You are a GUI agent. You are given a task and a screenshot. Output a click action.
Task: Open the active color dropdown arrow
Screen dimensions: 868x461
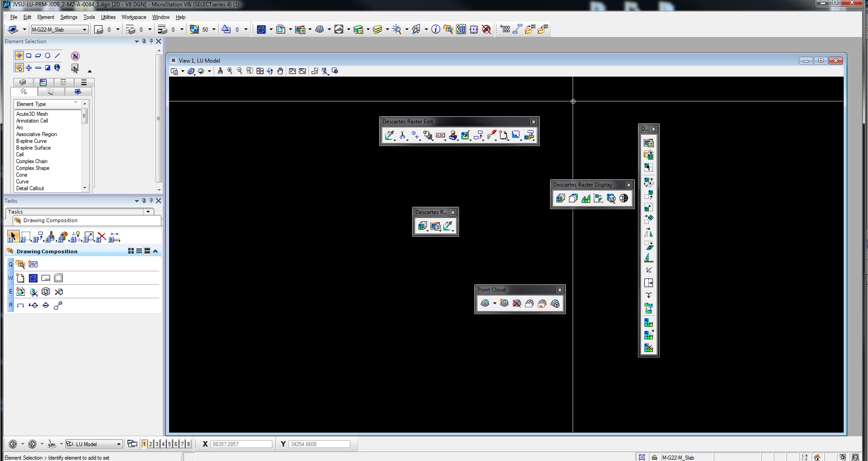(x=118, y=29)
